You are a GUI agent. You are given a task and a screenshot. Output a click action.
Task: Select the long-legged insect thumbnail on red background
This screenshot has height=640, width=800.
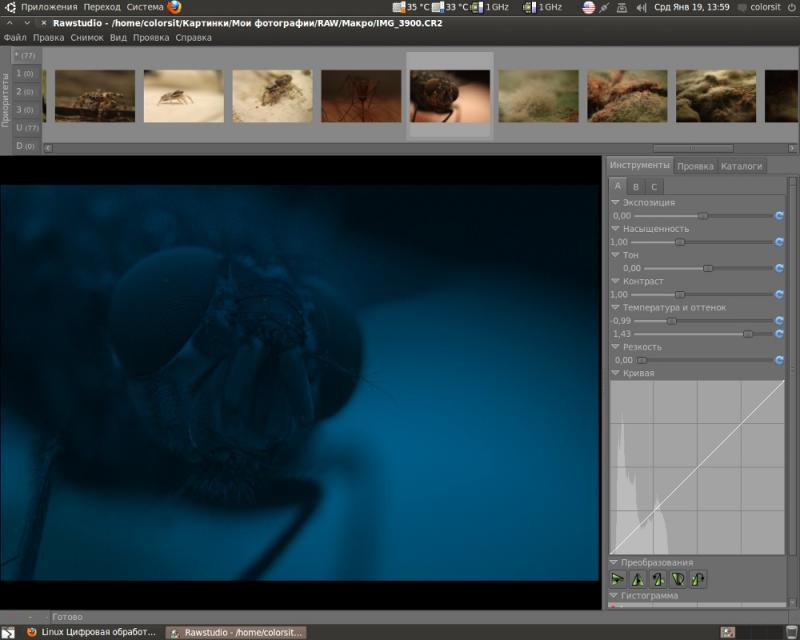[361, 96]
